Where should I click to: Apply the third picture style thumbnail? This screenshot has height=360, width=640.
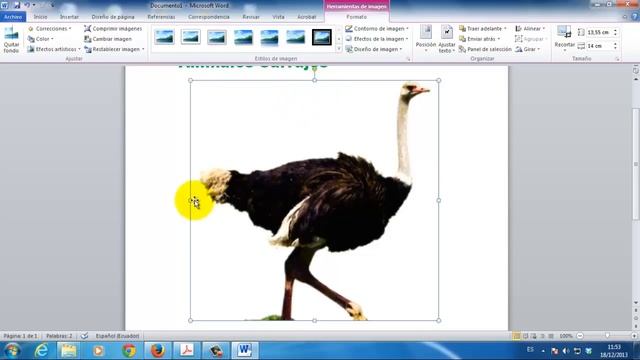[217, 37]
